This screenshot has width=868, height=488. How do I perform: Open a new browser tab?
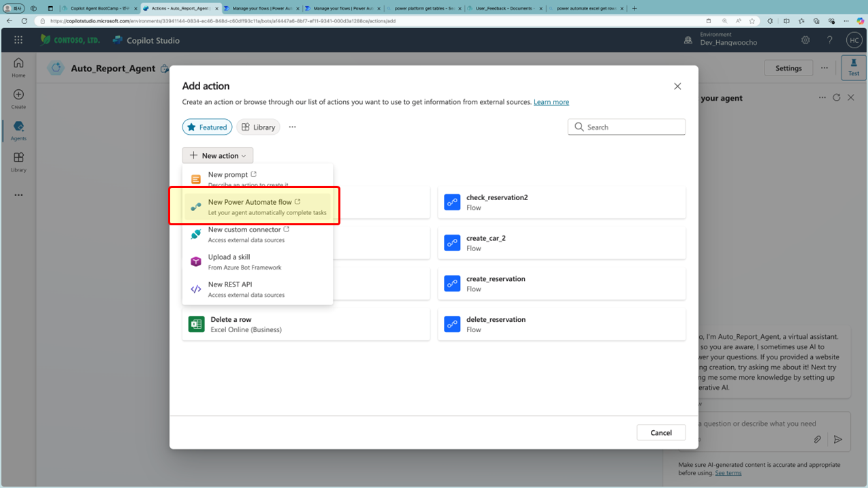click(634, 8)
